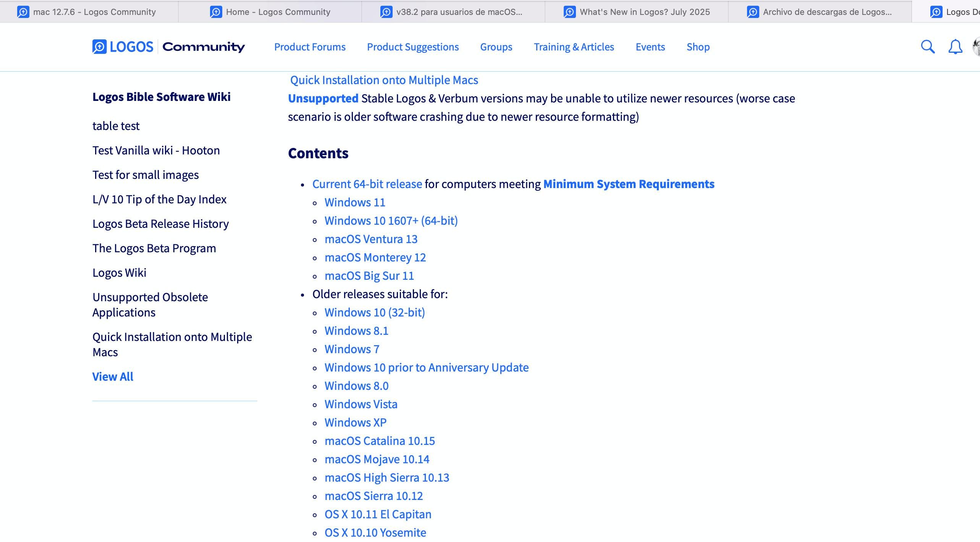This screenshot has height=542, width=980.
Task: Jump to macOS Sierra 10.12 section
Action: 374,496
